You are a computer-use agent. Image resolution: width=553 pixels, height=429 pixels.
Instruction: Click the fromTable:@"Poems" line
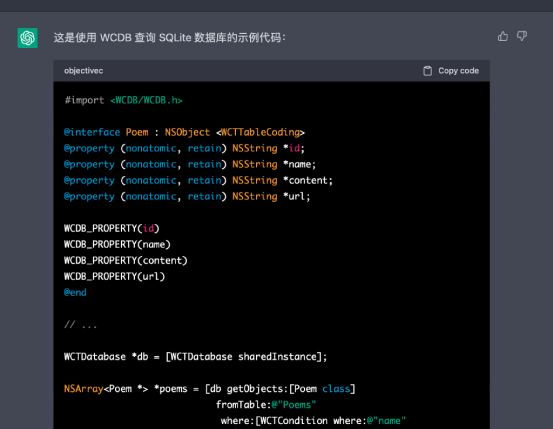[266, 405]
